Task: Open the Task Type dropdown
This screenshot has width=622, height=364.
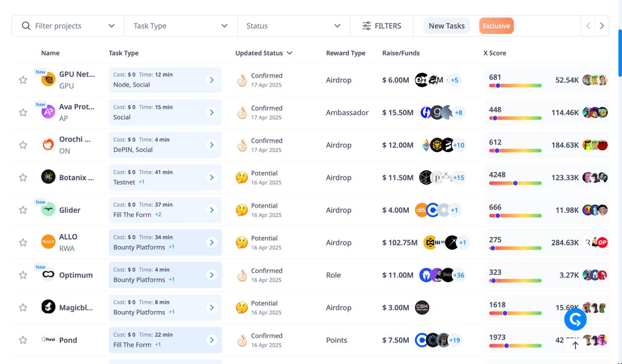Action: (181, 26)
